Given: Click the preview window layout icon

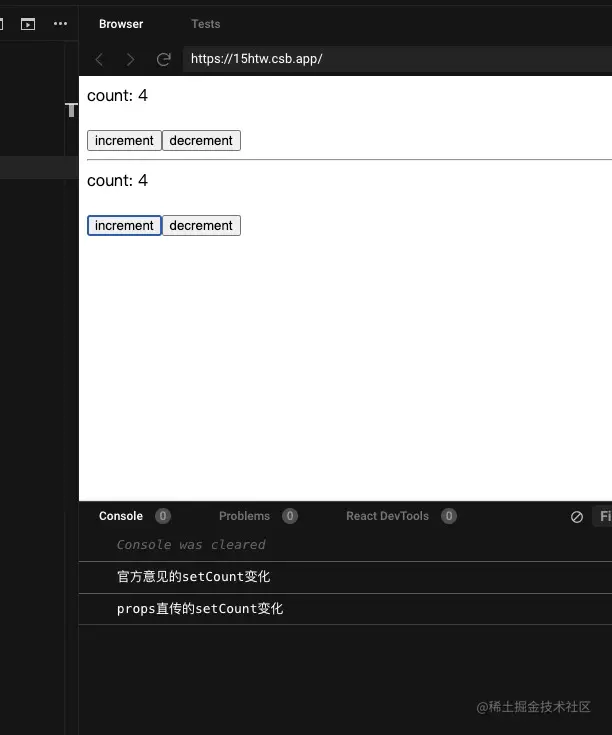Looking at the screenshot, I should coord(28,24).
